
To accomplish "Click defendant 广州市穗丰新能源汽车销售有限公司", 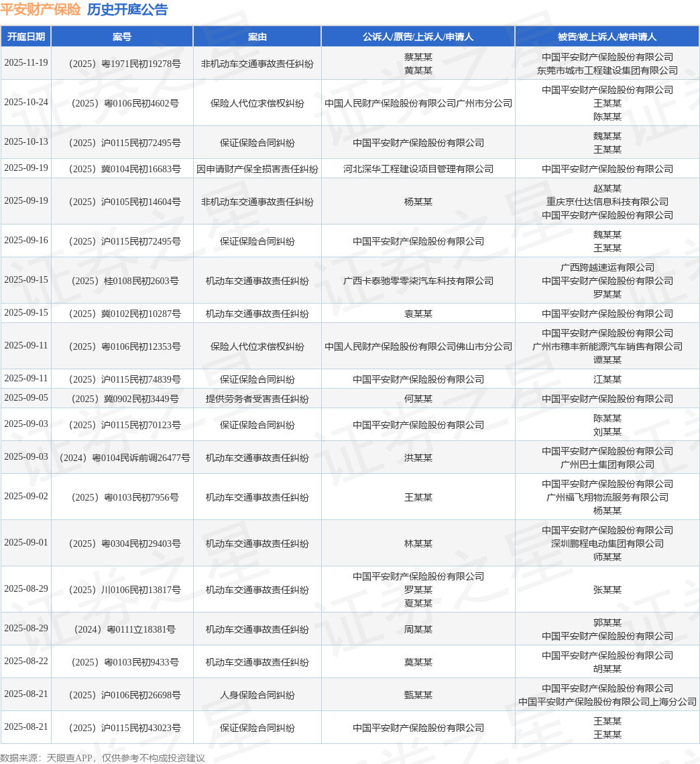I will coord(607,347).
